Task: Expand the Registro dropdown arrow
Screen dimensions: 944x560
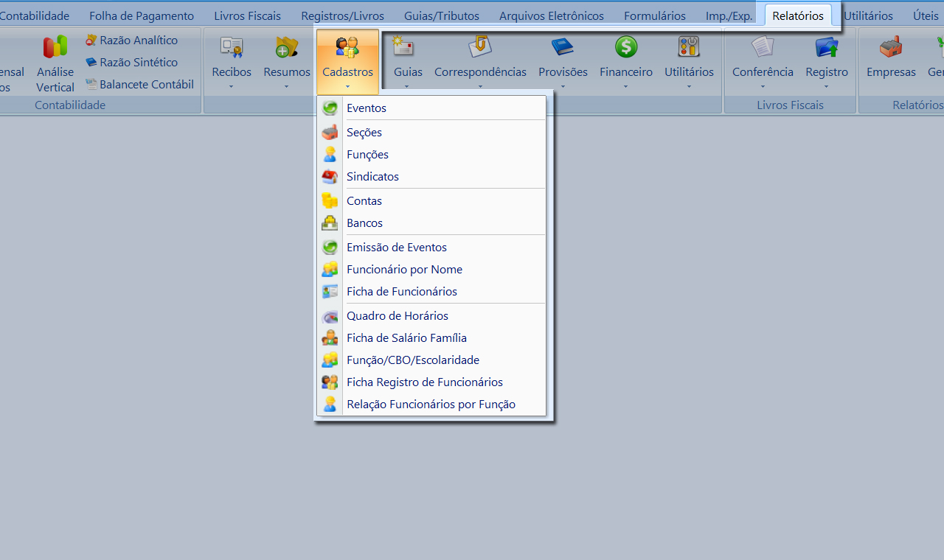Action: coord(826,86)
